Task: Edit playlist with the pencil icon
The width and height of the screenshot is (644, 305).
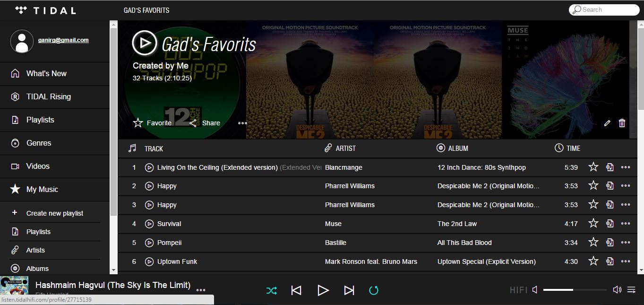Action: [607, 123]
